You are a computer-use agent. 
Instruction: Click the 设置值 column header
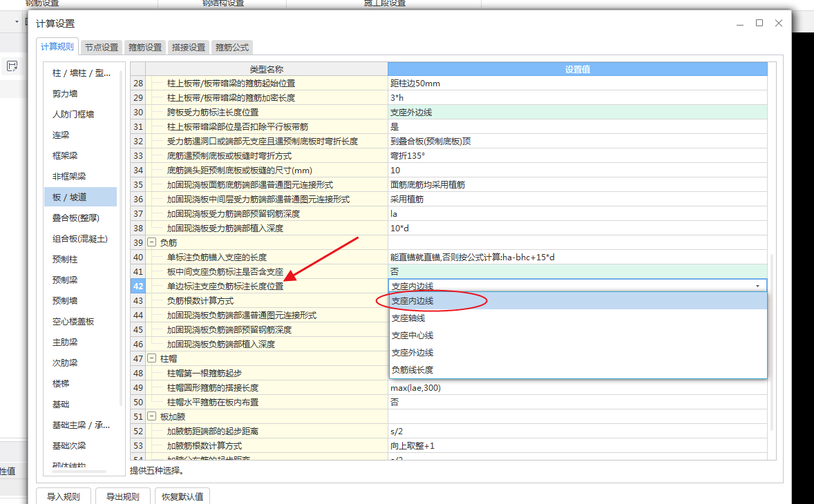click(x=577, y=69)
